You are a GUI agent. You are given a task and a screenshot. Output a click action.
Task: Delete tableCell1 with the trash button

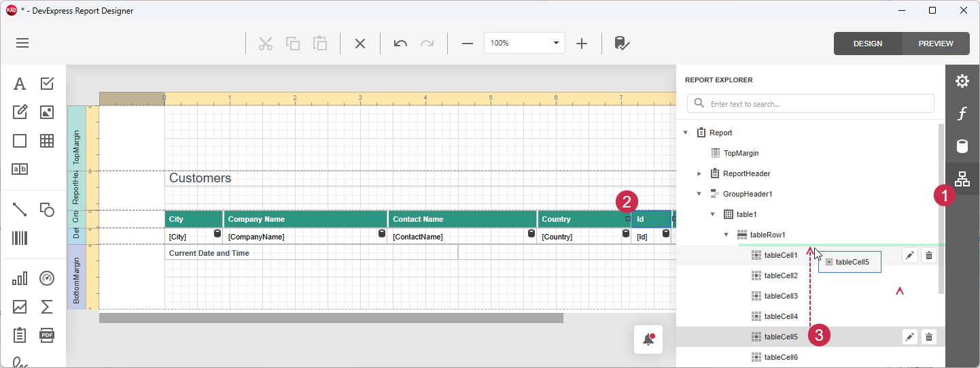[930, 255]
